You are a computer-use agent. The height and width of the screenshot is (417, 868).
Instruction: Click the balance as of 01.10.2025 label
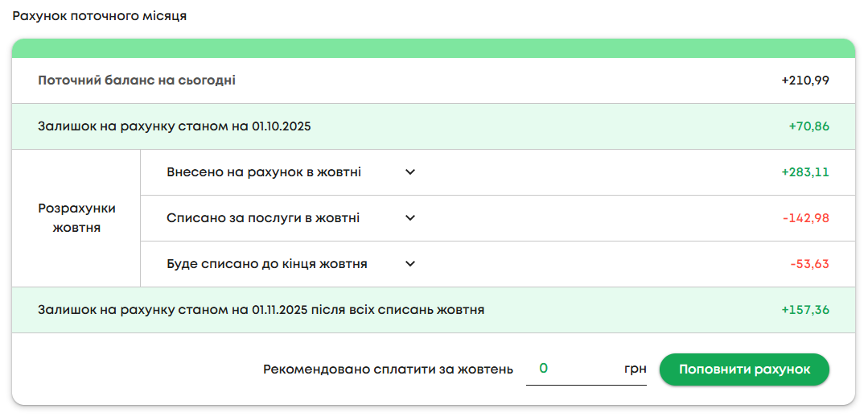pos(175,126)
